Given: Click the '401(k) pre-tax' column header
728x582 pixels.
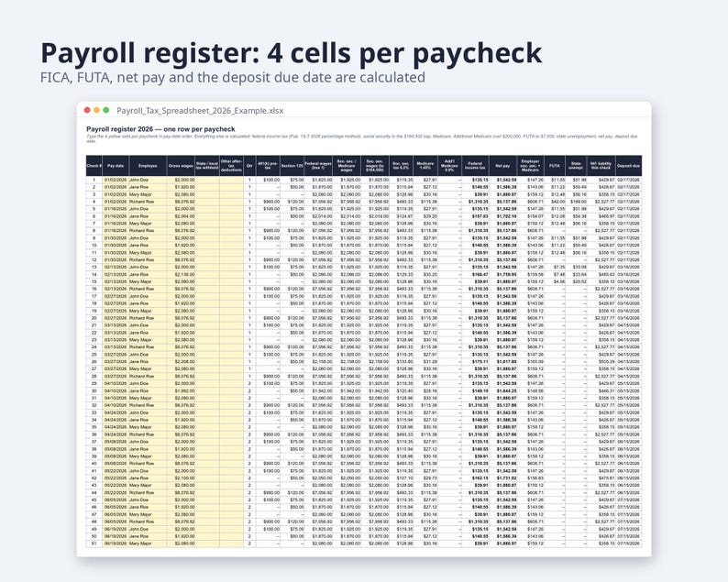Looking at the screenshot, I should pyautogui.click(x=268, y=166).
